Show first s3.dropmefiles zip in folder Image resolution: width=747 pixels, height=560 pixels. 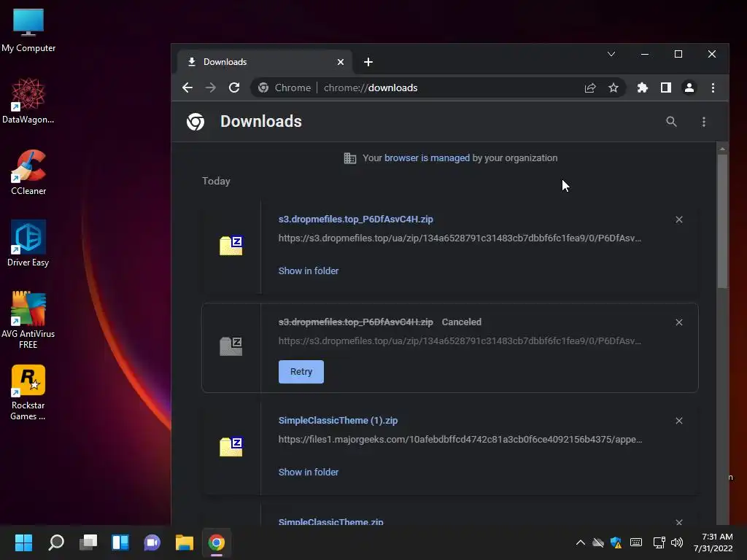tap(309, 271)
